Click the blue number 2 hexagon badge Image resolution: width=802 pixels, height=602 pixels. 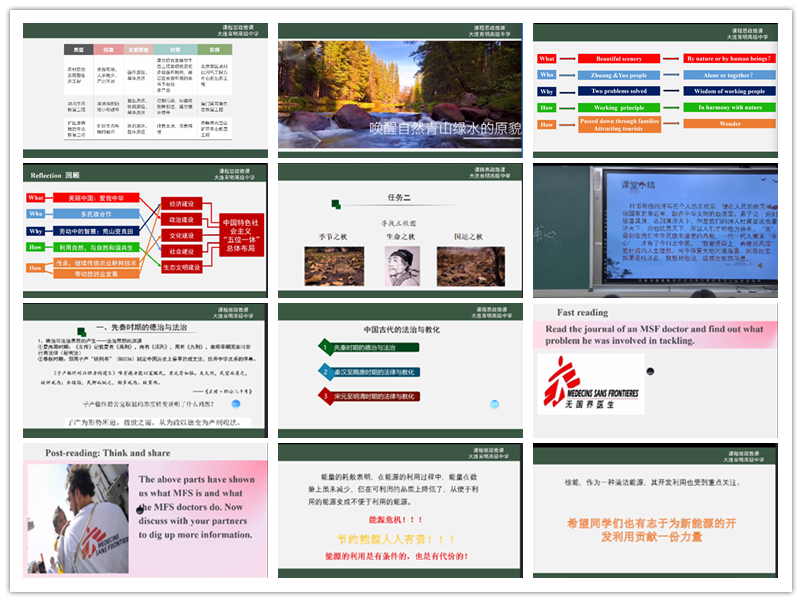[325, 372]
